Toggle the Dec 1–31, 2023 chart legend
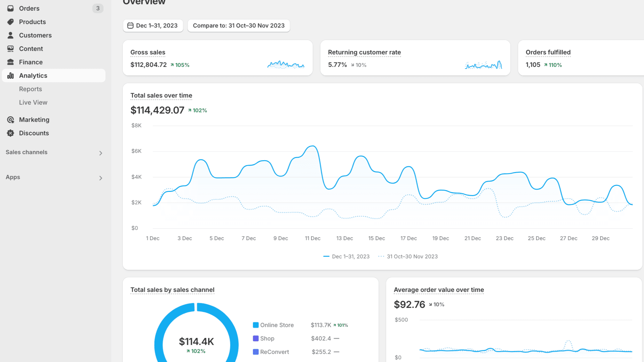This screenshot has height=362, width=644. click(x=346, y=256)
